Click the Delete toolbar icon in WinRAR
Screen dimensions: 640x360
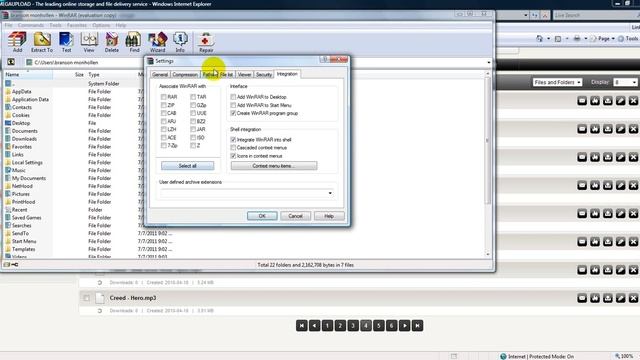pyautogui.click(x=111, y=42)
